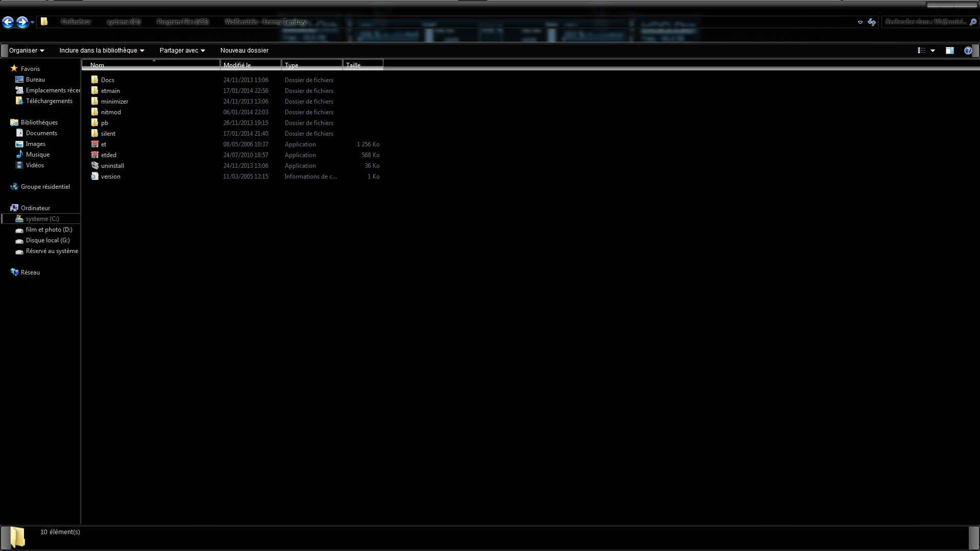Select the silent folder icon
Screen dimensions: 980x551
pyautogui.click(x=95, y=133)
